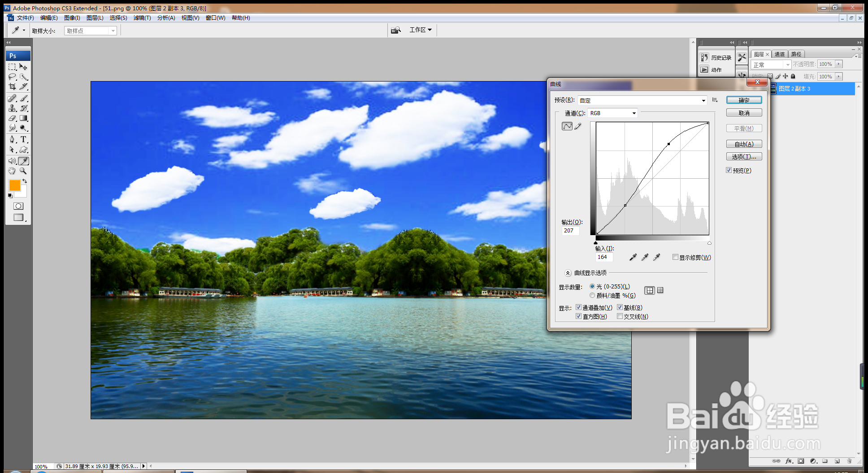Enable the Show Clipping checkbox
Viewport: 868px width, 473px height.
(675, 257)
